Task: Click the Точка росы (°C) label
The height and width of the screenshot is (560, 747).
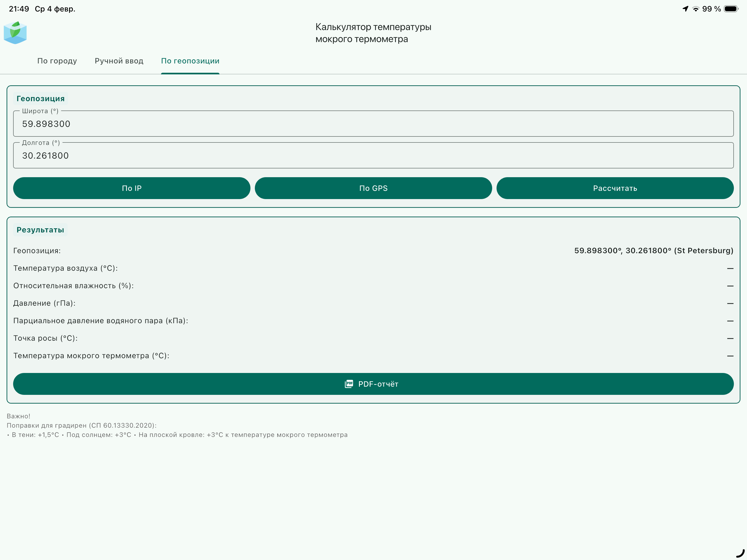Action: coord(45,338)
